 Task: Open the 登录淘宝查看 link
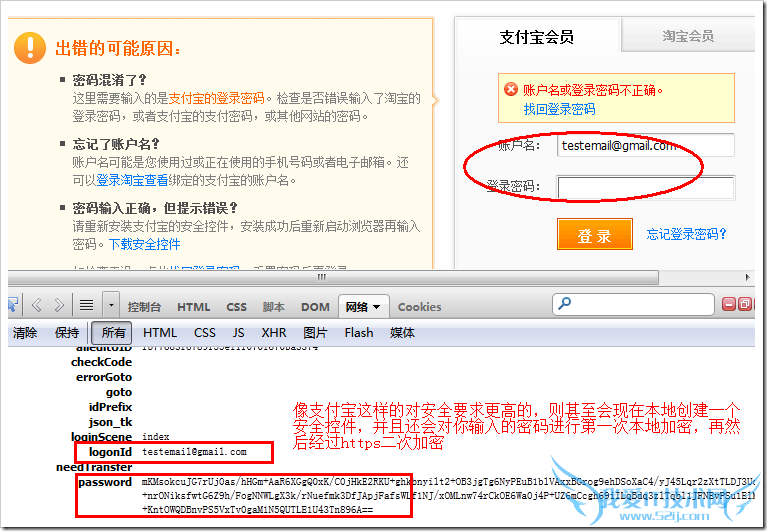click(x=132, y=180)
